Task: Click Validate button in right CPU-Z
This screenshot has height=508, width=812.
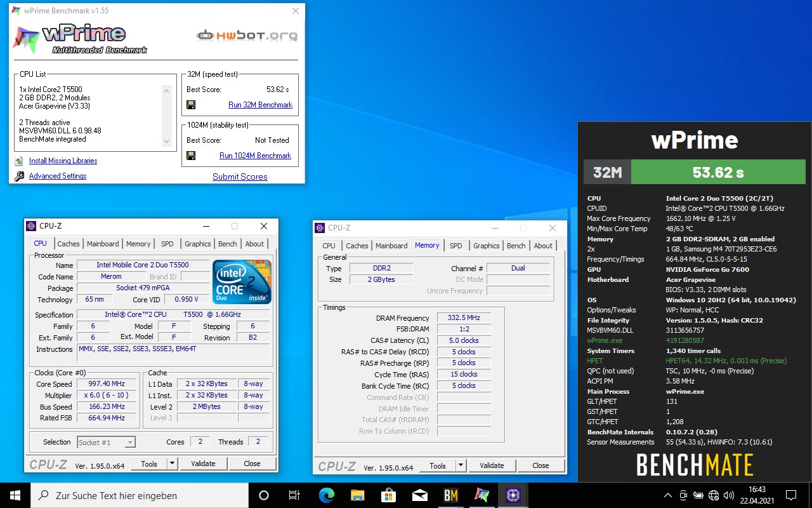Action: point(492,465)
